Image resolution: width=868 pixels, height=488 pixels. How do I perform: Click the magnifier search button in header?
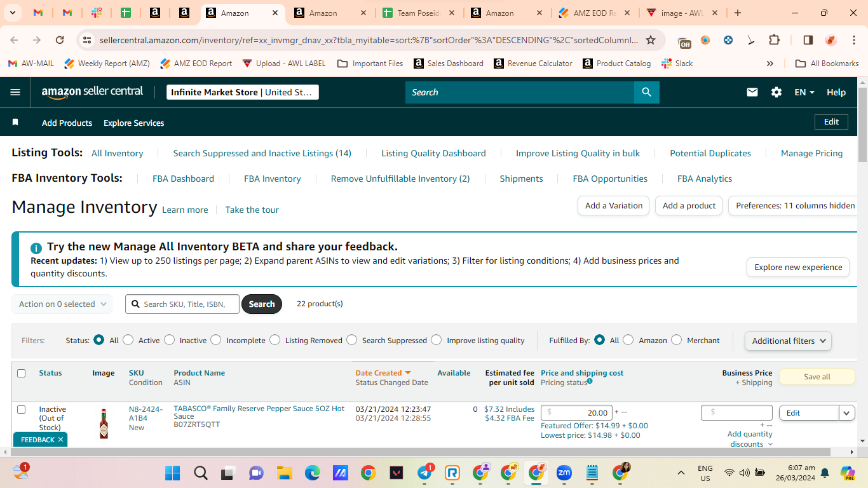coord(646,92)
